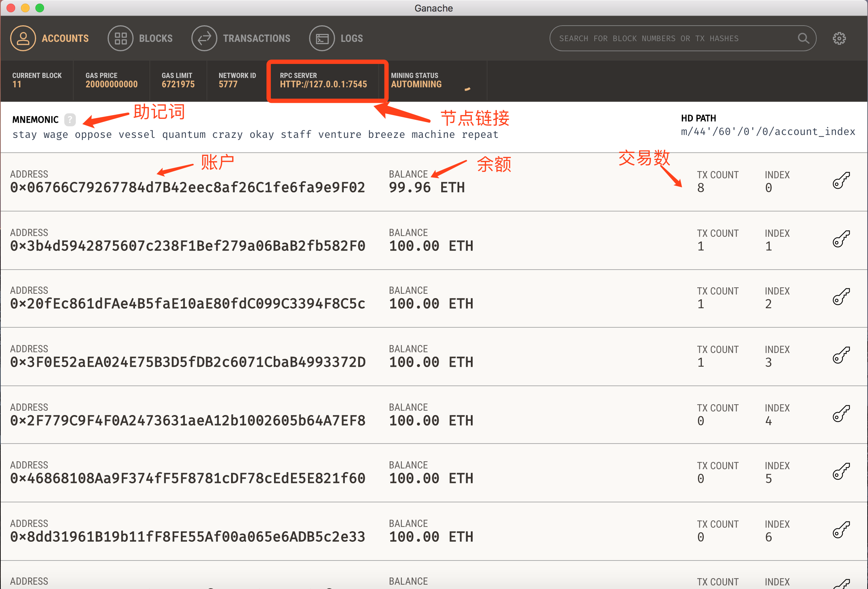
Task: Focus the block number or tx hash search field
Action: click(682, 38)
